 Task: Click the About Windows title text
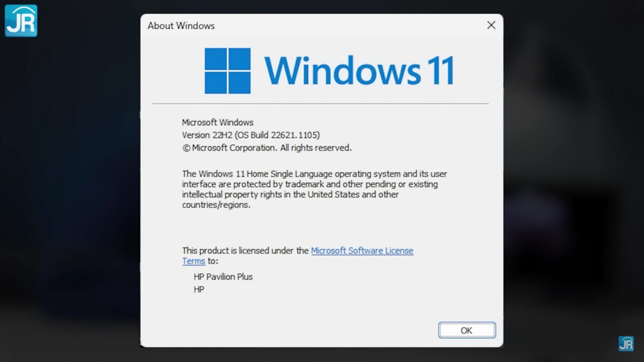(x=181, y=26)
